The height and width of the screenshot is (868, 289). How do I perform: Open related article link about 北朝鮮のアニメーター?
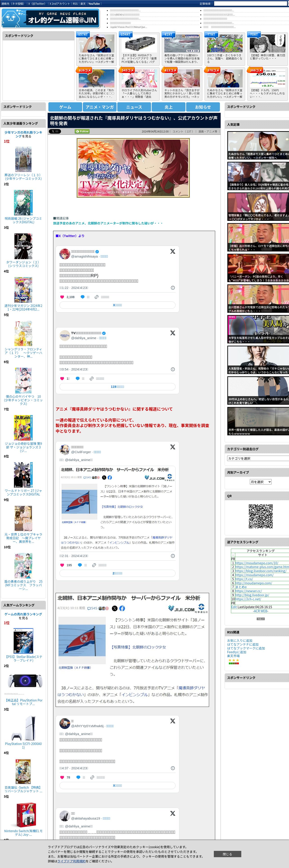[108, 223]
